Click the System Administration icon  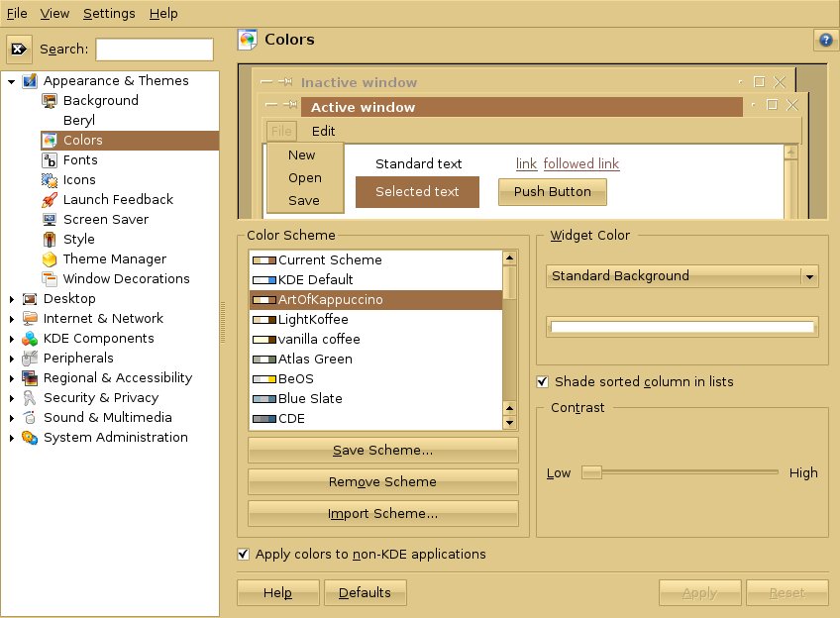(x=30, y=438)
